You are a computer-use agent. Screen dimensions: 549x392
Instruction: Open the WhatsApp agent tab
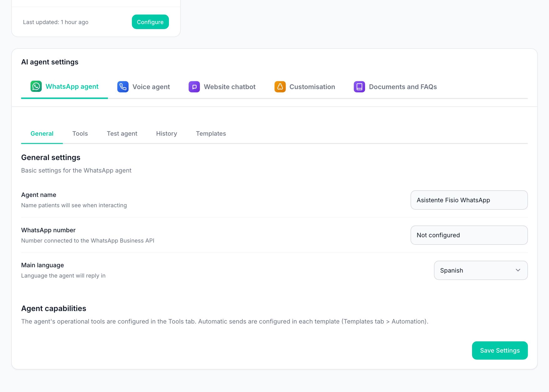[64, 87]
